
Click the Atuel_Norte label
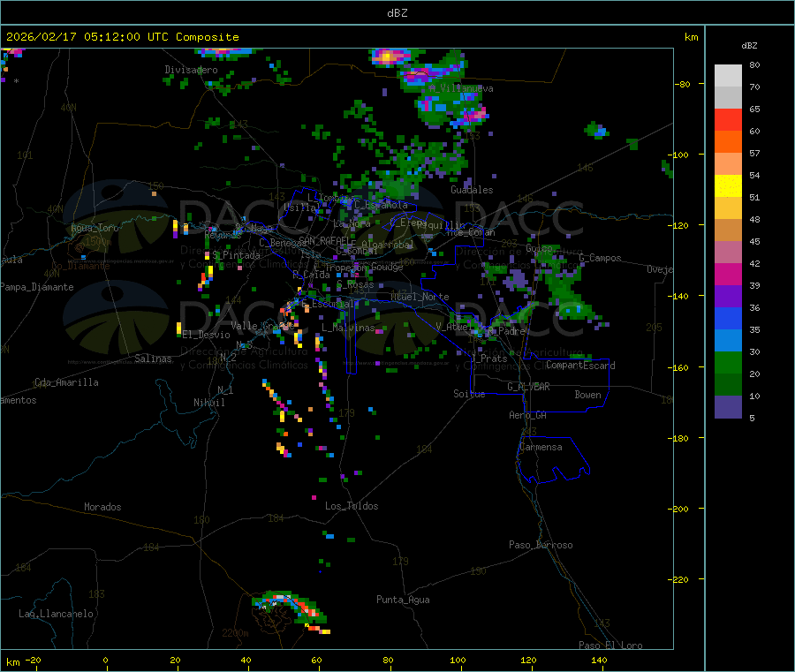(420, 297)
